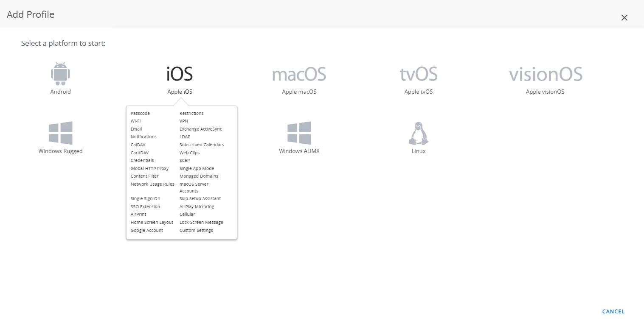Viewport: 644px width, 326px height.
Task: Choose Custom Settings in the popup
Action: point(196,230)
